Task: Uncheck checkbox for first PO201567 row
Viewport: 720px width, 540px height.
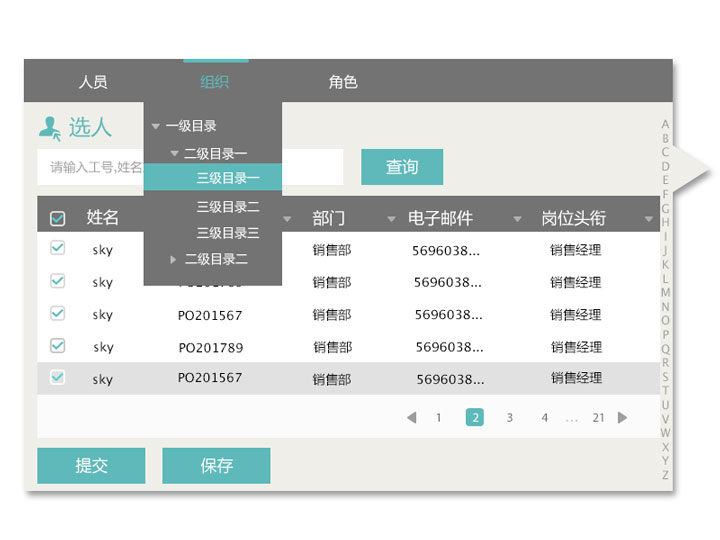Action: click(x=57, y=313)
